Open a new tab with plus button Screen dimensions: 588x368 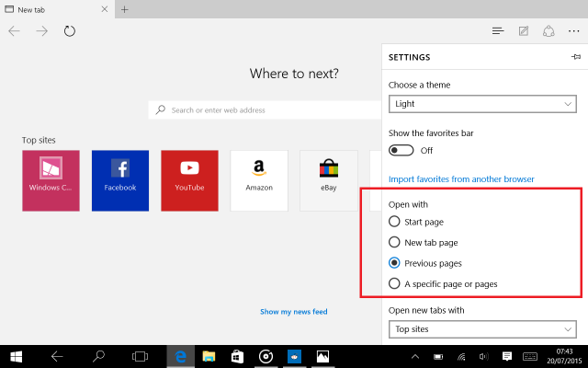[125, 9]
